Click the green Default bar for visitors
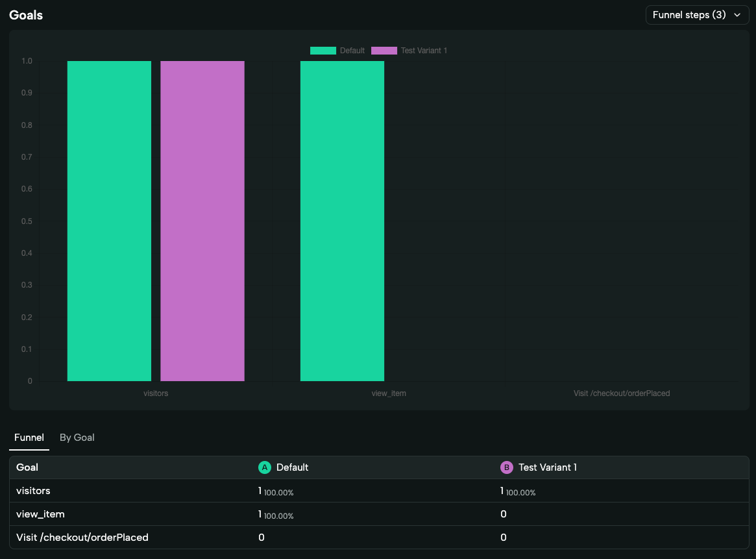The width and height of the screenshot is (756, 559). (x=109, y=221)
